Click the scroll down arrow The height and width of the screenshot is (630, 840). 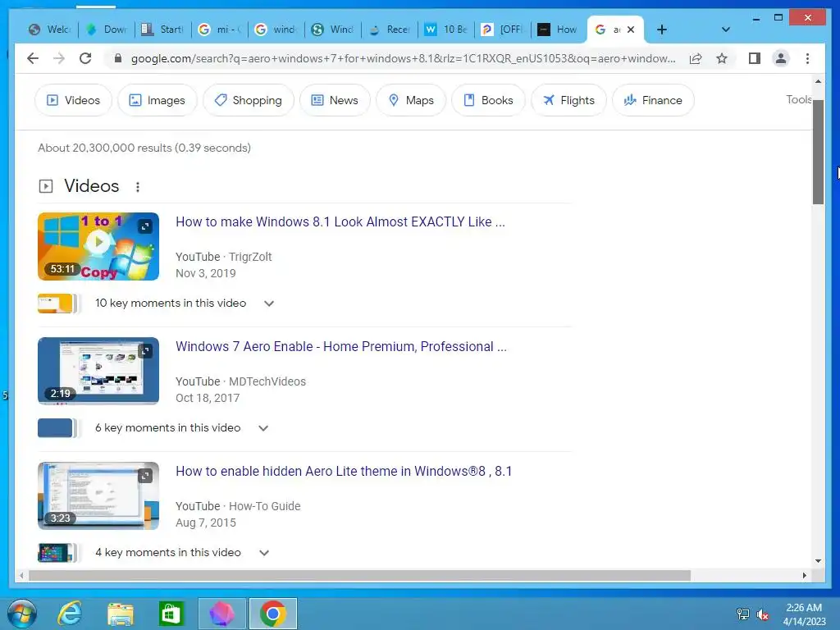(818, 561)
